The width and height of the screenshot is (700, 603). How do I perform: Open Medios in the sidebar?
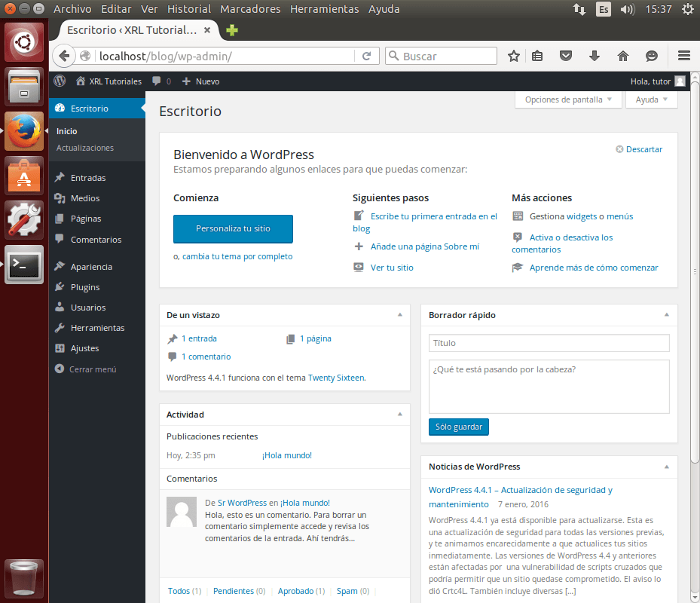(85, 198)
